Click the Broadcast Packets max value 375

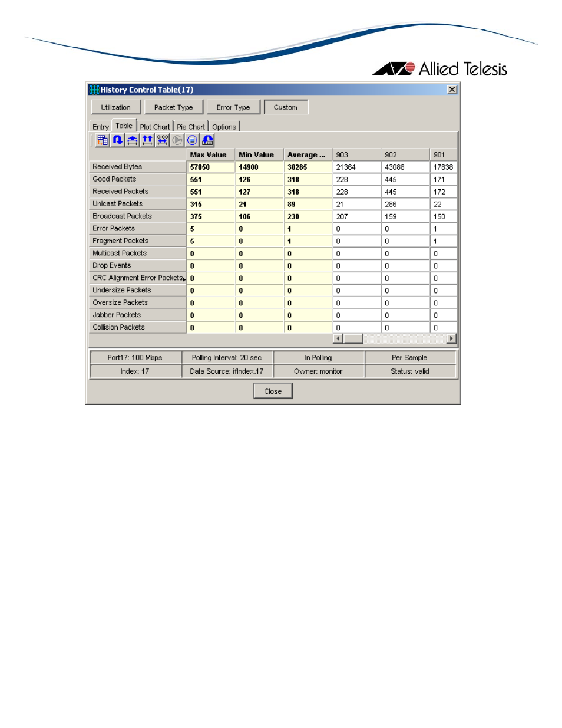point(211,217)
